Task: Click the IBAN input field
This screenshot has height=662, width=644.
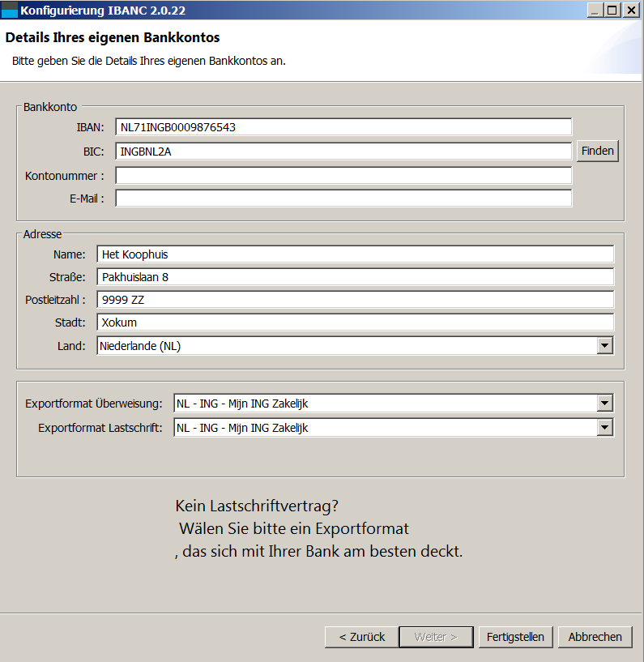Action: pyautogui.click(x=343, y=127)
